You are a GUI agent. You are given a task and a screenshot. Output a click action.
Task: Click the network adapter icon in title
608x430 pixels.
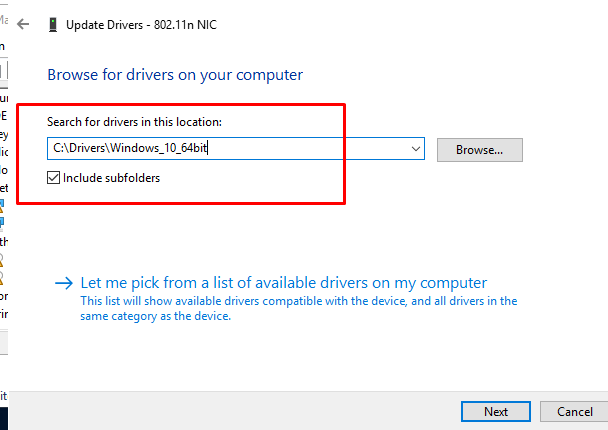pos(53,25)
